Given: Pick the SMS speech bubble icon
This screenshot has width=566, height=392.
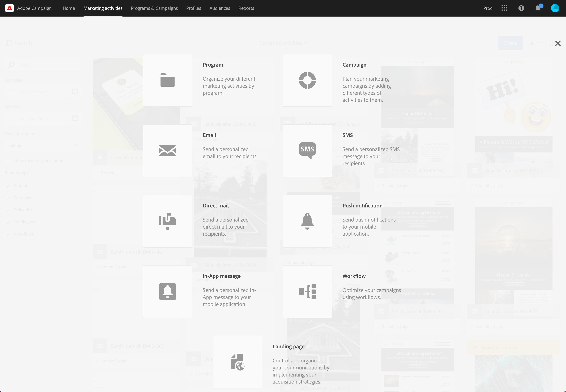Looking at the screenshot, I should 307,151.
